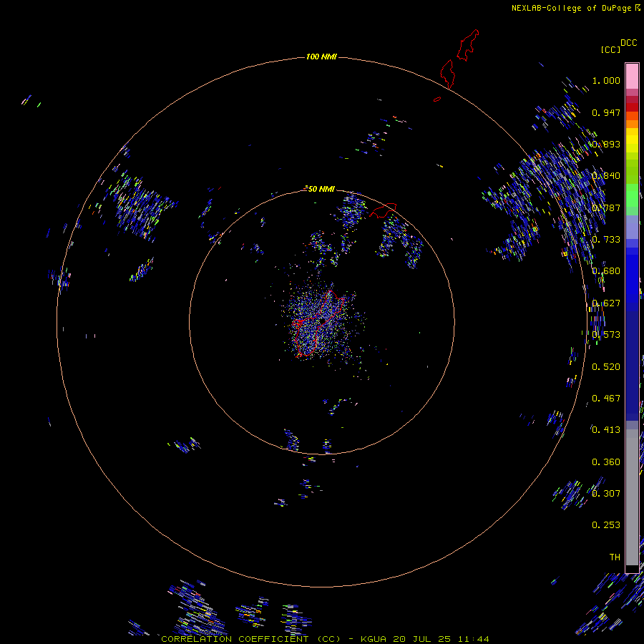Click the 0.467 scale value

606,399
